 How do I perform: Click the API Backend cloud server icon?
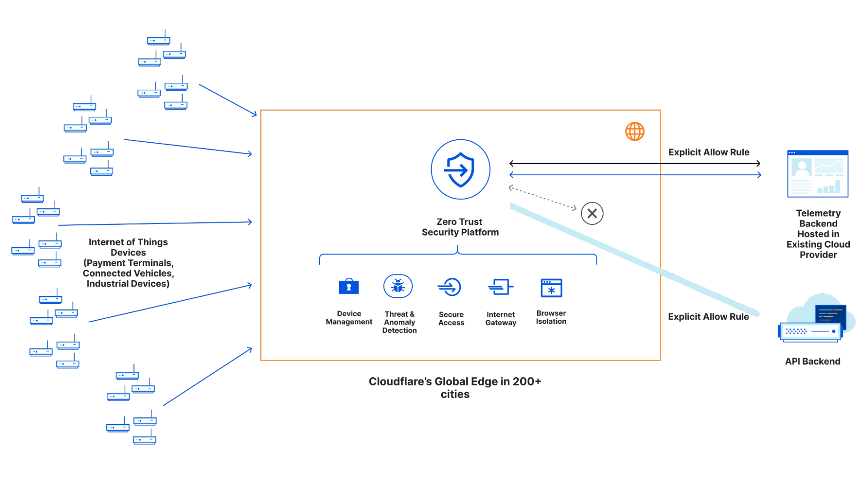pyautogui.click(x=815, y=319)
